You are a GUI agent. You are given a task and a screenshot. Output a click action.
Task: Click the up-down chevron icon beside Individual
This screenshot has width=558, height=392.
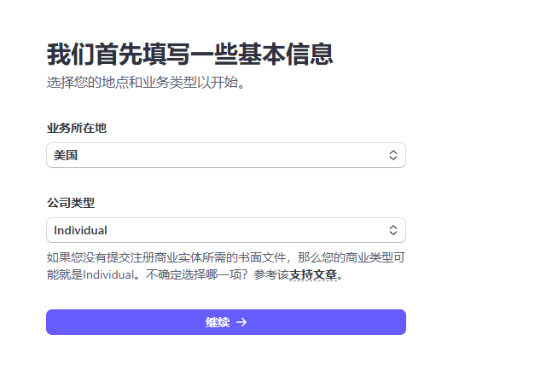click(x=393, y=230)
